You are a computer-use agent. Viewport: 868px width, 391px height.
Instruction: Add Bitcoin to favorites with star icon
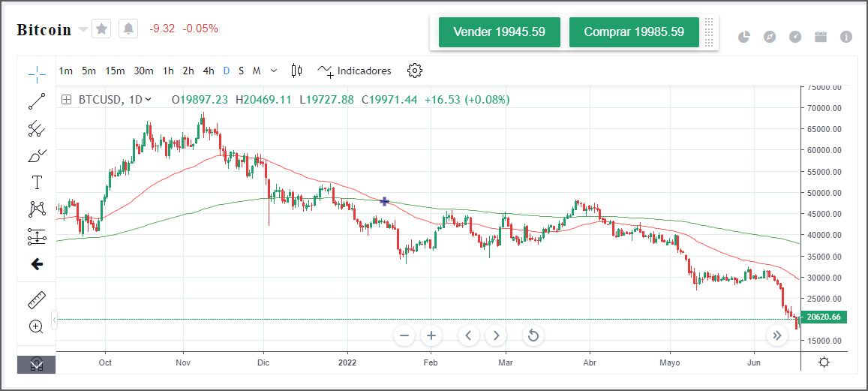click(101, 29)
